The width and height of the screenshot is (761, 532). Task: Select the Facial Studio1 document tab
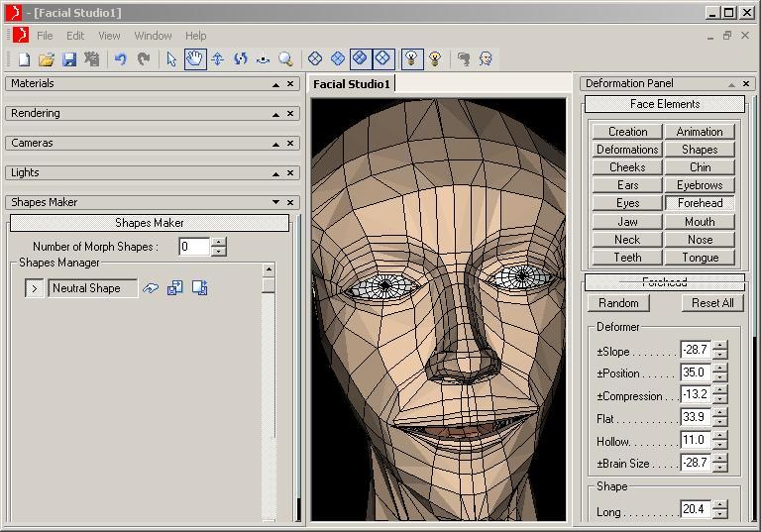[352, 84]
